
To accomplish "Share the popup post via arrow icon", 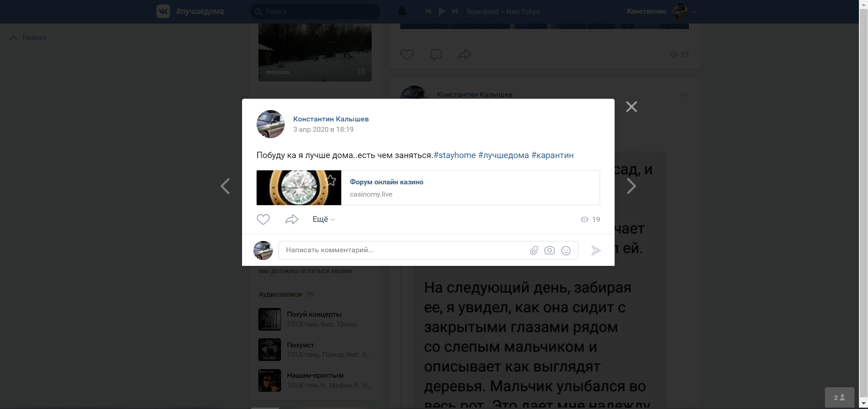I will pos(292,219).
